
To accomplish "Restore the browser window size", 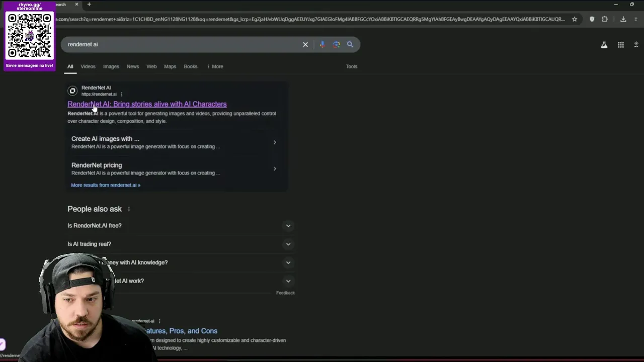I will tap(632, 5).
